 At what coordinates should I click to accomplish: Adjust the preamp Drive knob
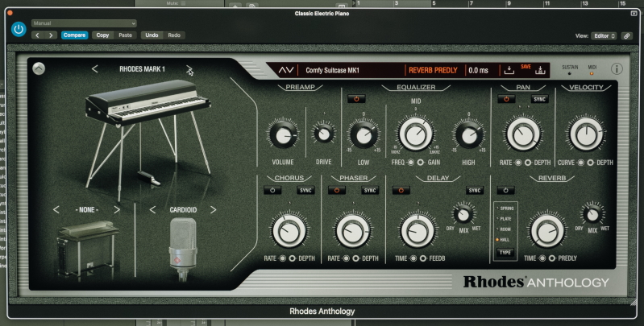pyautogui.click(x=324, y=134)
